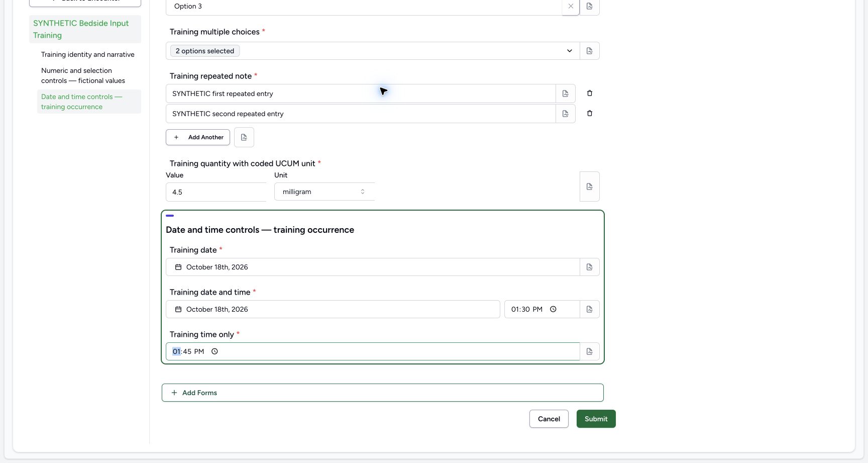Image resolution: width=868 pixels, height=463 pixels.
Task: Open note icon for Training time only
Action: pos(590,351)
